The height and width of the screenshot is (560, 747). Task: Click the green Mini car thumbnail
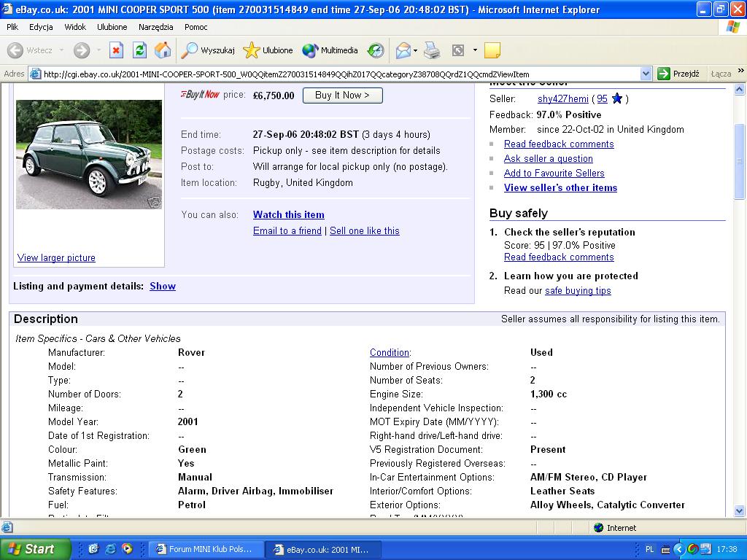coord(89,155)
